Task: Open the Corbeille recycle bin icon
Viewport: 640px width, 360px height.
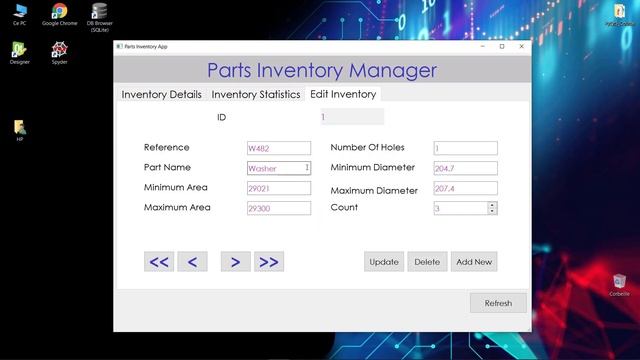Action: click(x=619, y=285)
